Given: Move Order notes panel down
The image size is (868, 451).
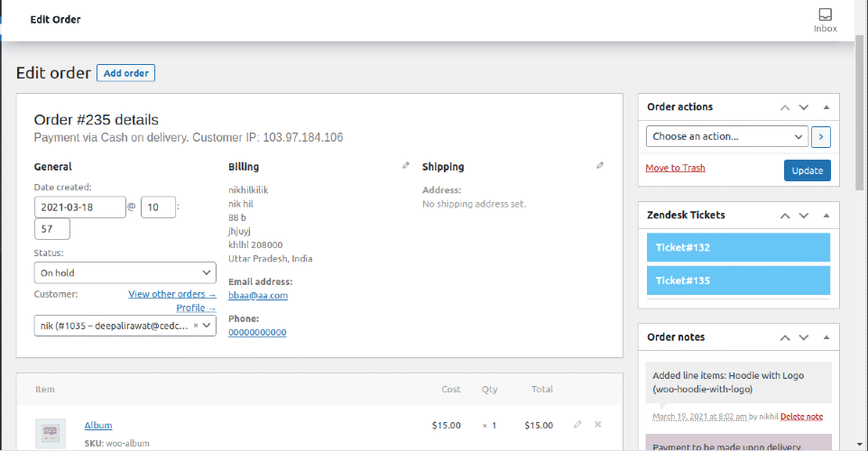Looking at the screenshot, I should tap(804, 337).
